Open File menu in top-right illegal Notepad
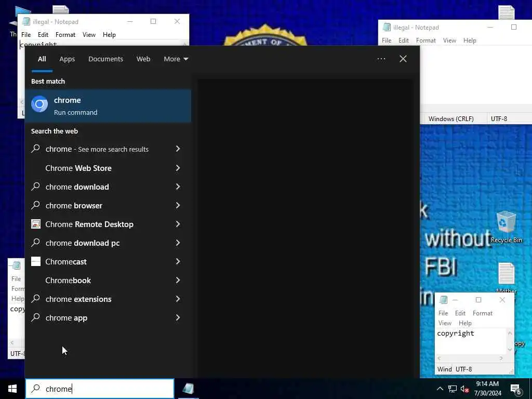Image resolution: width=532 pixels, height=399 pixels. pos(387,41)
